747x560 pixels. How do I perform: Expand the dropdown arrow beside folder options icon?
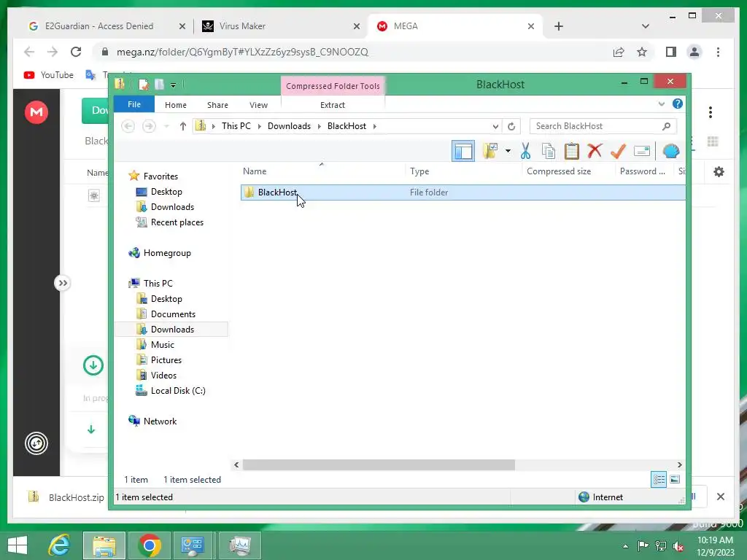(508, 152)
